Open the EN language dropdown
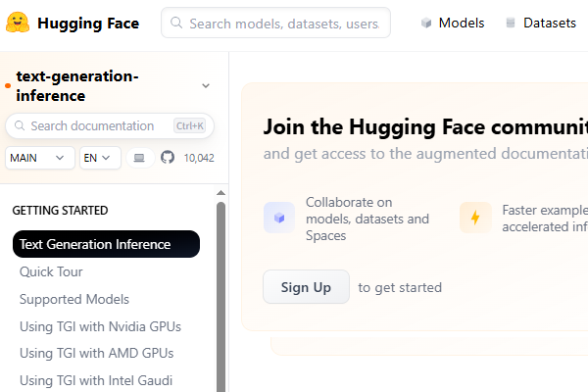 (x=100, y=158)
